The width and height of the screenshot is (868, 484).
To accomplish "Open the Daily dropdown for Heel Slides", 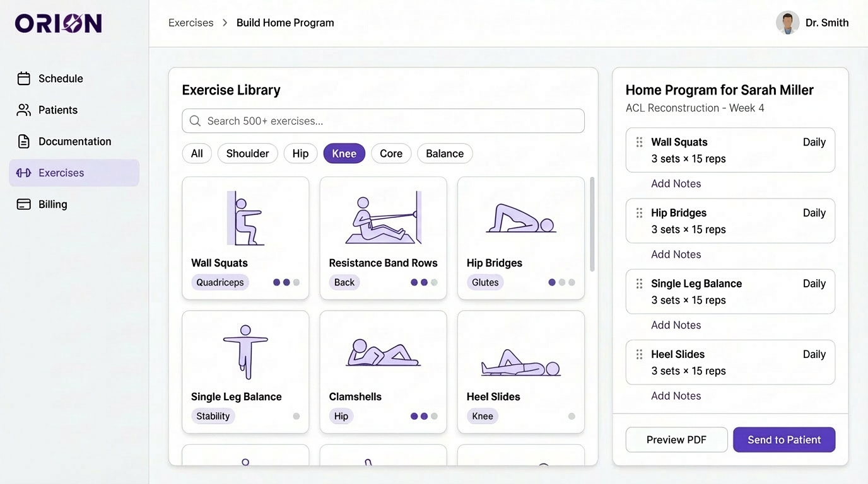I will [x=814, y=354].
